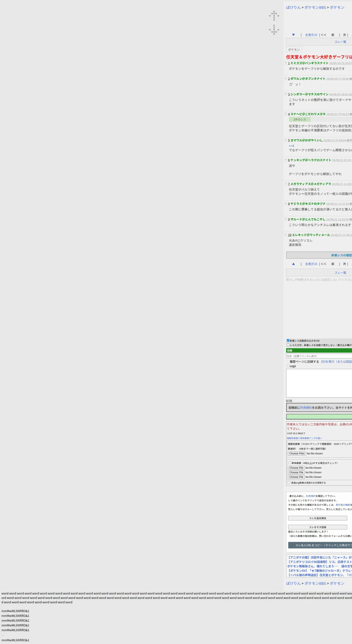Open the triangle menu beside post 3 シンボラー
This screenshot has height=644, width=352.
pos(285,94)
